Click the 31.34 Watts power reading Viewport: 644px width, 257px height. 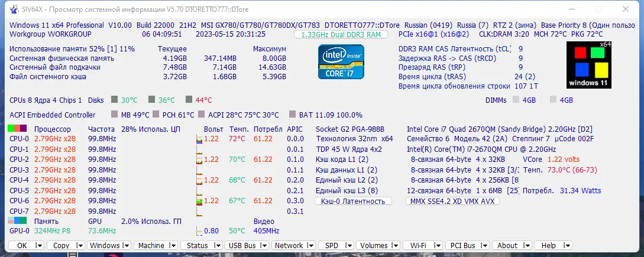(580, 190)
